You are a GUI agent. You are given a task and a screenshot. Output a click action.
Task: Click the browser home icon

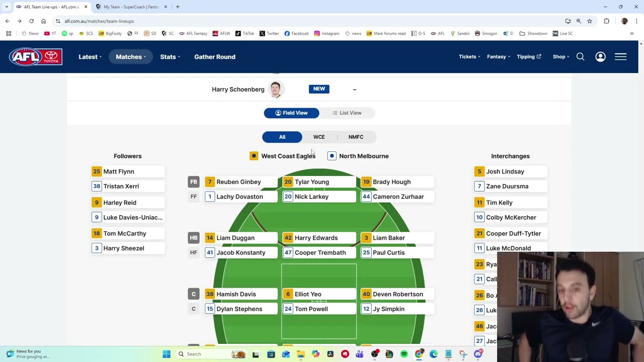click(x=43, y=21)
